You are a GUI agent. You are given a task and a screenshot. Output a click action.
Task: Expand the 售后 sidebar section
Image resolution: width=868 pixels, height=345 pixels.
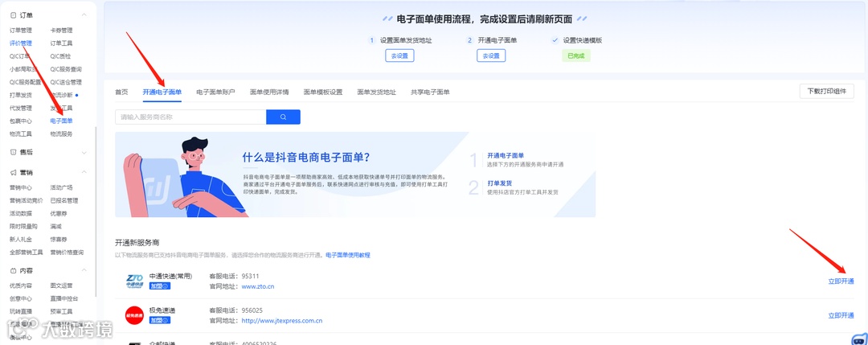tap(84, 152)
